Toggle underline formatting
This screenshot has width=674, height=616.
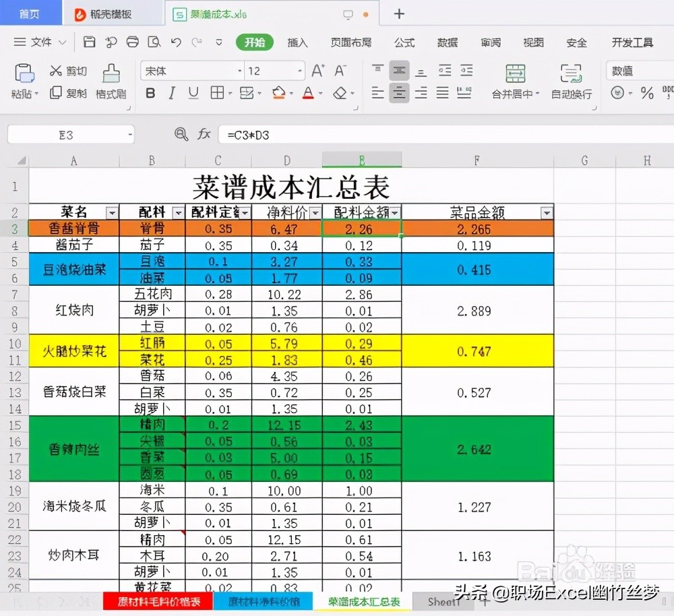[x=193, y=93]
